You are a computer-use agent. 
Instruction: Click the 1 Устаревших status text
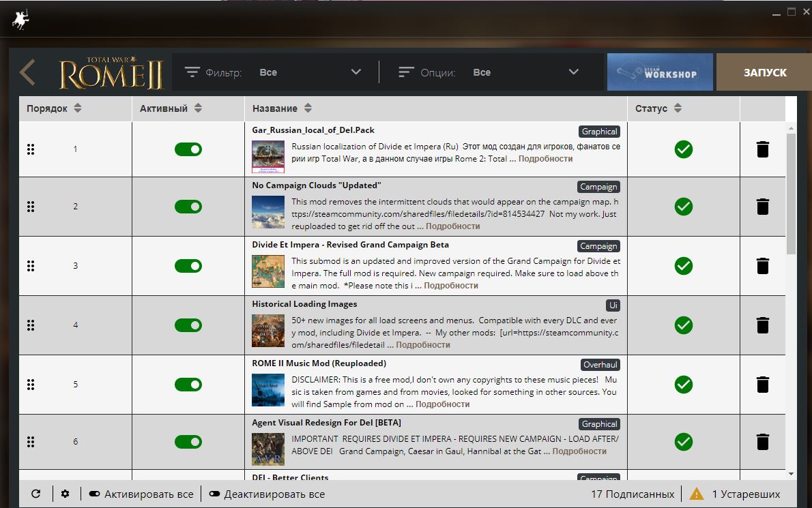coord(746,494)
